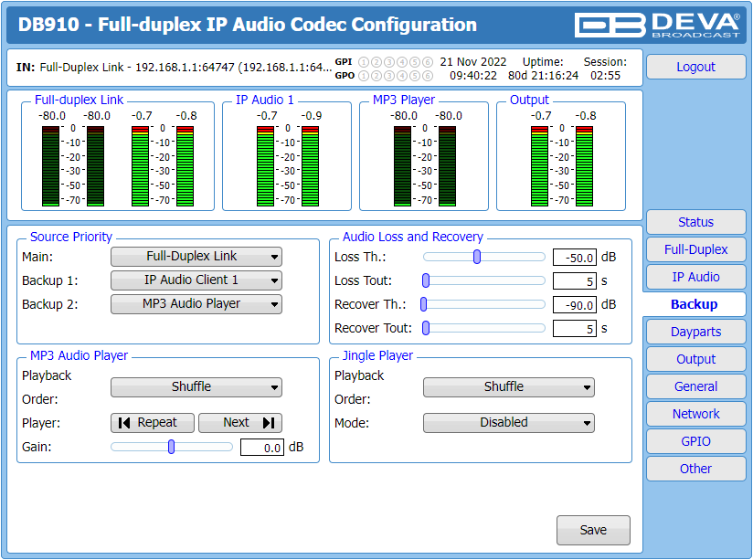Click GPO indicator number 4
Image resolution: width=753 pixels, height=560 pixels.
coord(402,76)
